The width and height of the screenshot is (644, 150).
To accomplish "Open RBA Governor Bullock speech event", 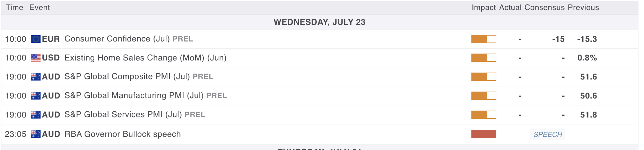I will point(123,134).
